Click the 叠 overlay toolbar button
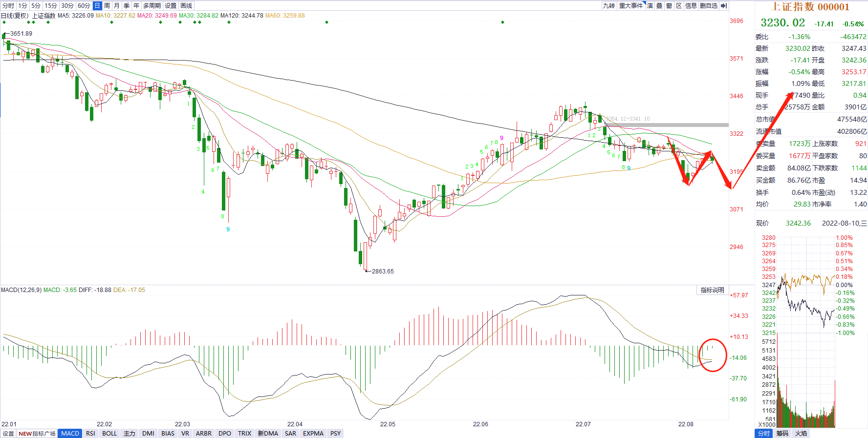 (659, 6)
